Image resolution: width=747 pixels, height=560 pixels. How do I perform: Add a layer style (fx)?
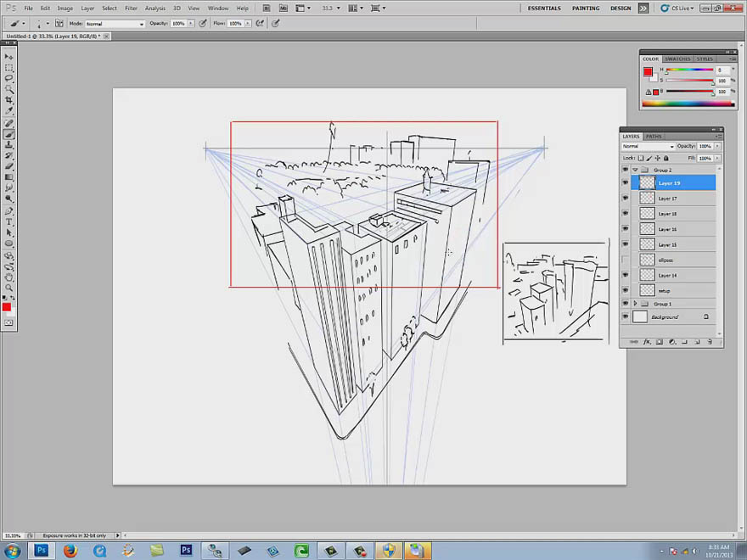[x=647, y=342]
